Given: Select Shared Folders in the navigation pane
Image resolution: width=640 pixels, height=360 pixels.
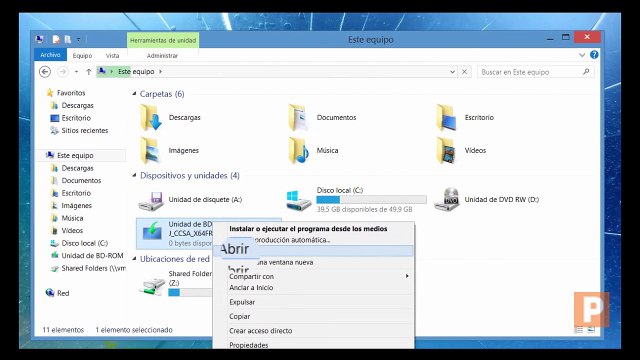Looking at the screenshot, I should pyautogui.click(x=93, y=269).
